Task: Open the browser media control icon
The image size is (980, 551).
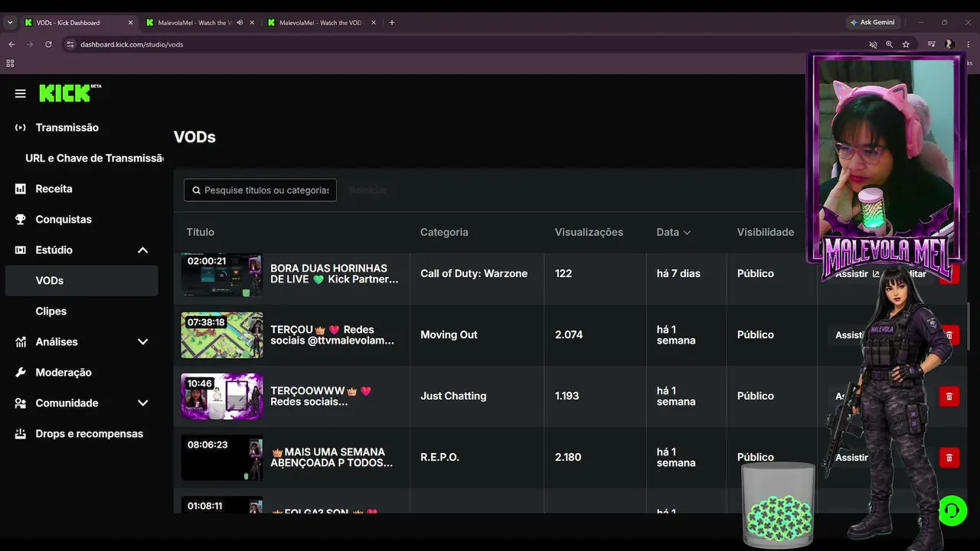Action: [x=931, y=44]
